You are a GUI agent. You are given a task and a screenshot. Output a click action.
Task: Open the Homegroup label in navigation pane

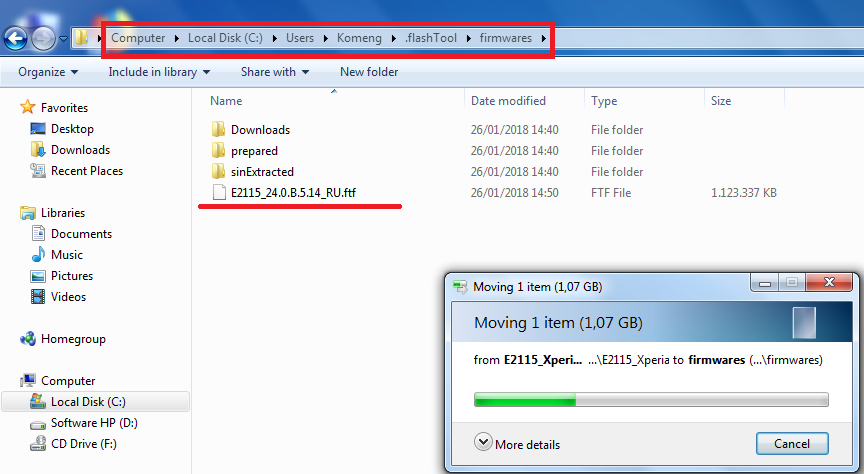pyautogui.click(x=73, y=339)
